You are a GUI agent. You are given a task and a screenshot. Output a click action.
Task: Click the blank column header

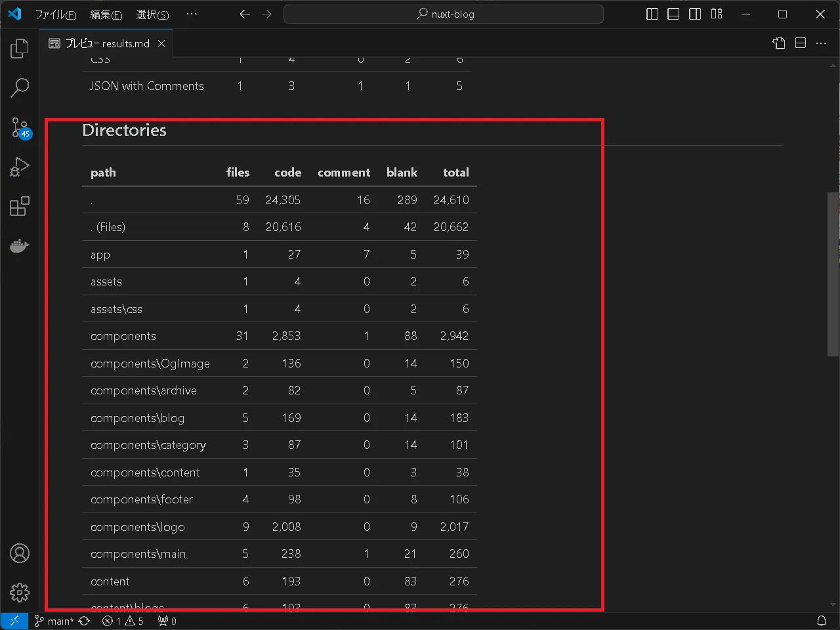click(x=402, y=173)
